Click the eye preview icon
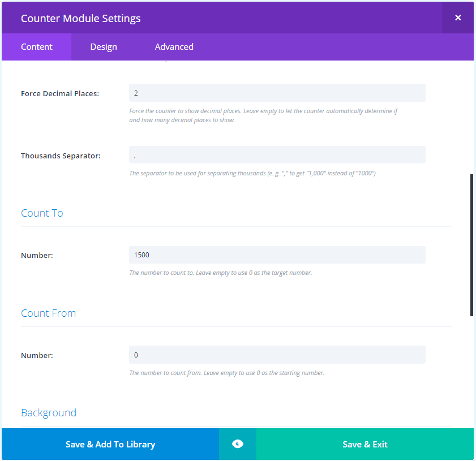This screenshot has width=476, height=461. (x=238, y=444)
